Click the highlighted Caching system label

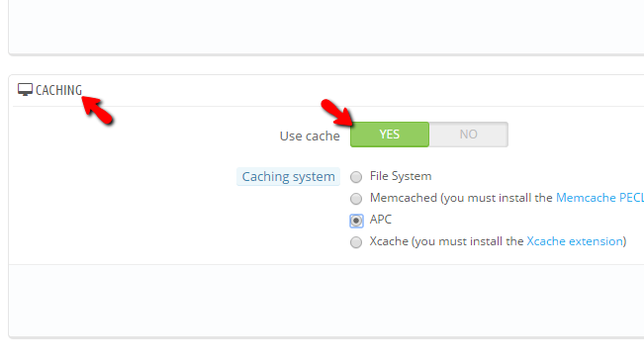pos(288,176)
